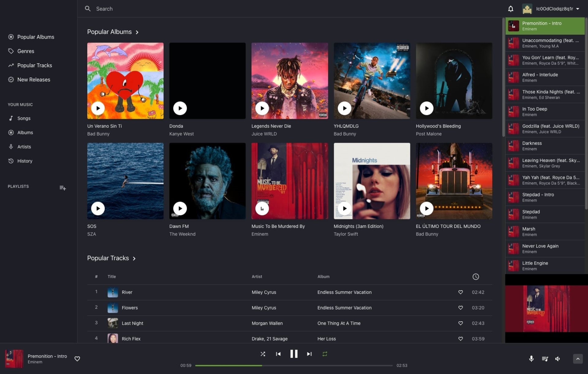588x374 pixels.
Task: Go to the previous track
Action: (278, 354)
